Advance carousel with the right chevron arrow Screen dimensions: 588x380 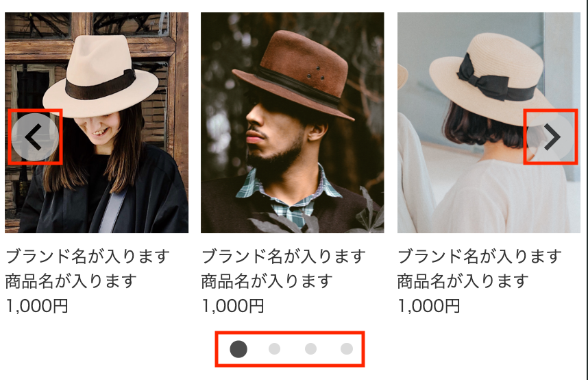tap(550, 137)
